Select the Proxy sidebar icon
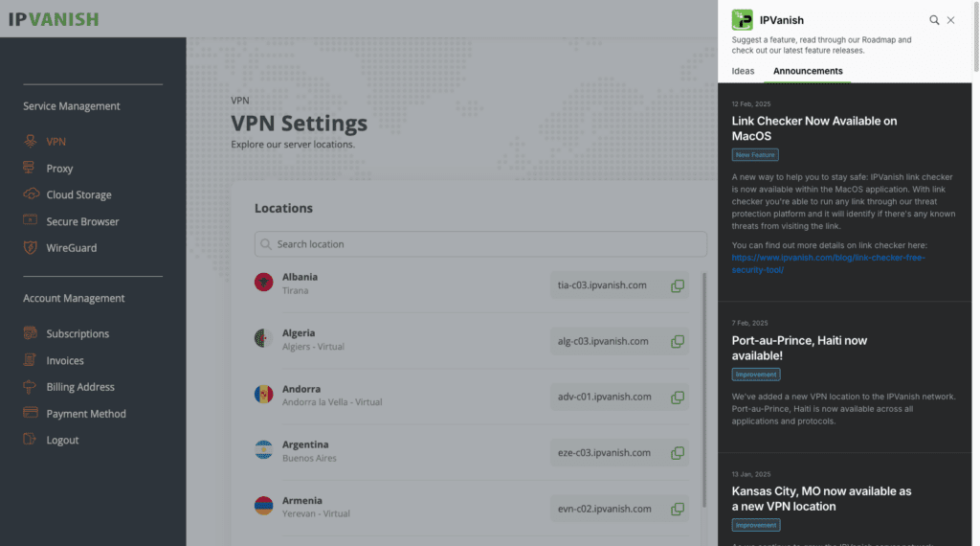 tap(29, 168)
